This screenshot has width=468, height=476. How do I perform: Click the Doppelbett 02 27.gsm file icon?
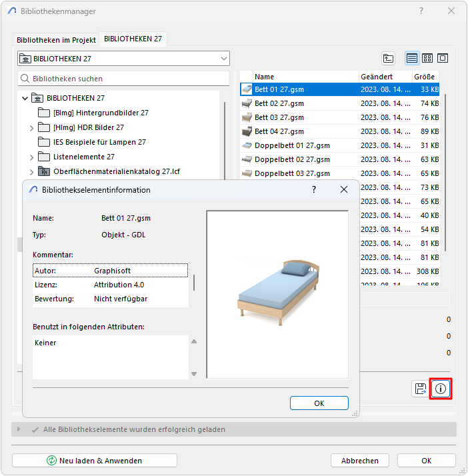[247, 159]
